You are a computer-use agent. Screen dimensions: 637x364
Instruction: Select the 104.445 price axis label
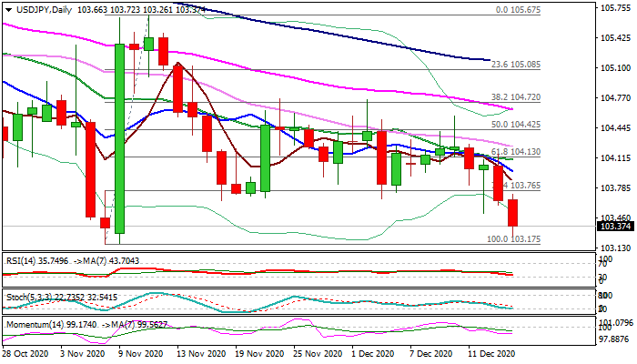coord(617,128)
